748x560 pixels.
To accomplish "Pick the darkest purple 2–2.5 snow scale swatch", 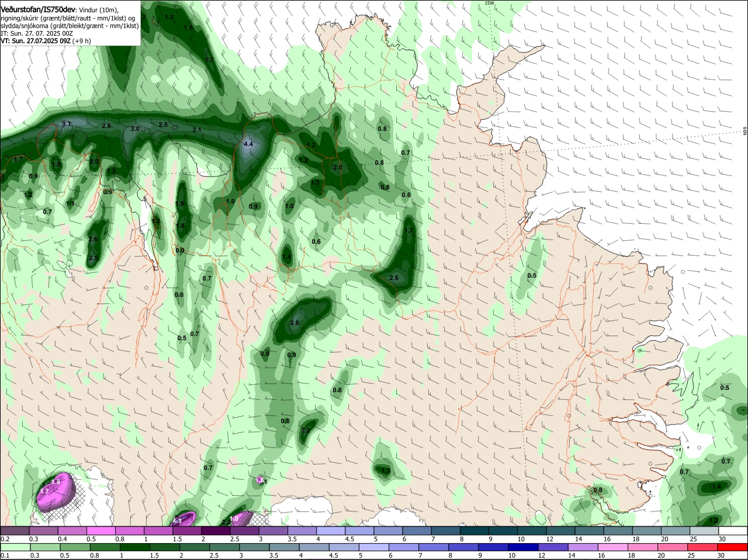I will click(216, 531).
